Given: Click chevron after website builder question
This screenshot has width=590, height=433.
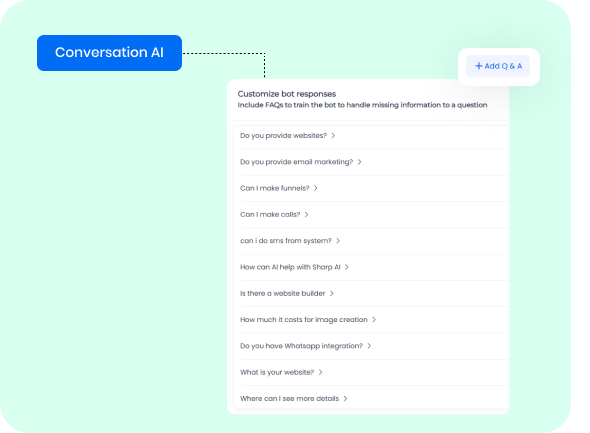Looking at the screenshot, I should pyautogui.click(x=331, y=293).
